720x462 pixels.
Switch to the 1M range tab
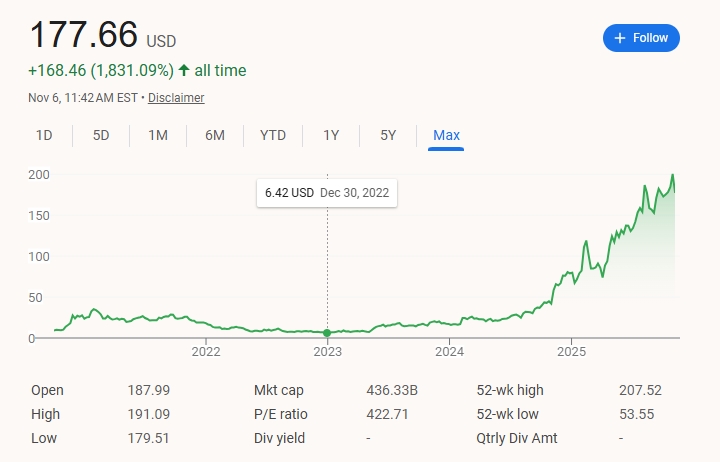[x=158, y=135]
